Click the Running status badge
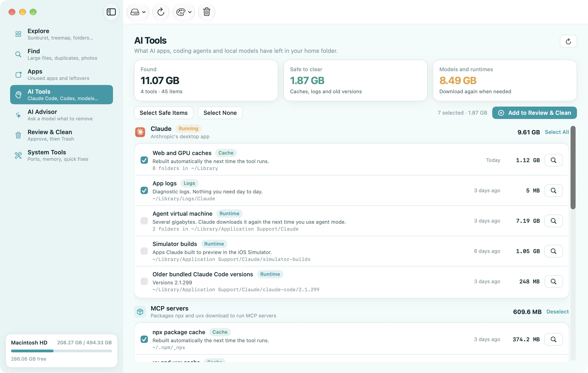Viewport: 588px width, 373px height. coord(188,128)
